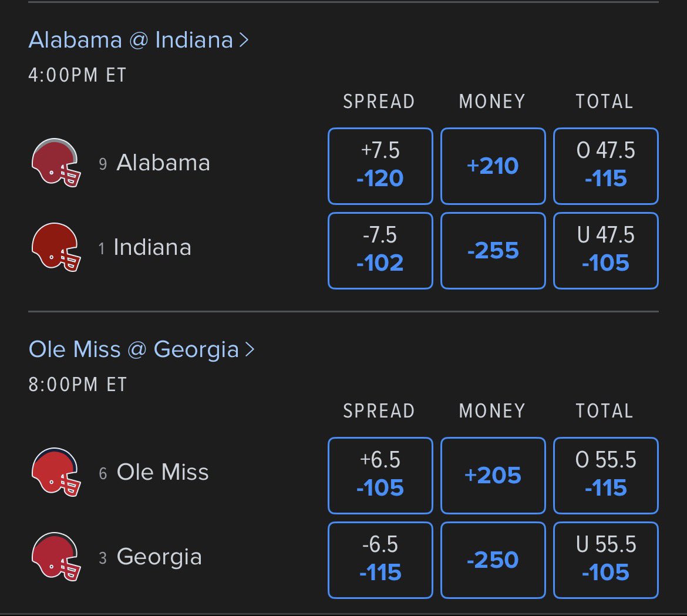Select Alabama +7.5 spread at -120
The height and width of the screenshot is (616, 687).
(x=380, y=166)
